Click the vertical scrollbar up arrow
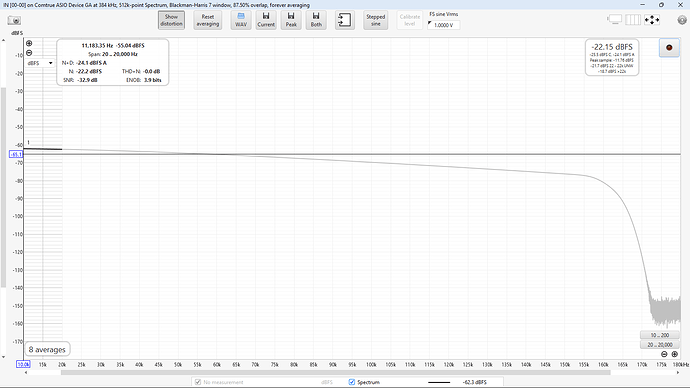 tap(4, 40)
